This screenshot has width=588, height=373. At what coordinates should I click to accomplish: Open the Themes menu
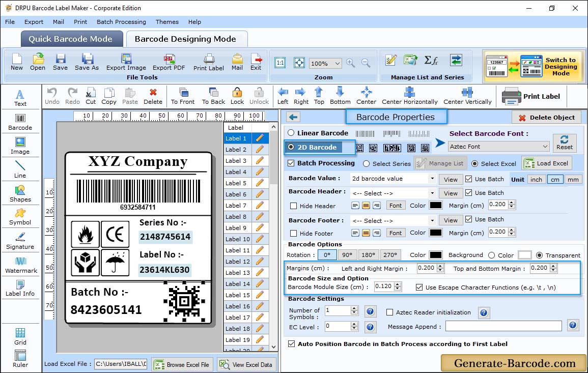[167, 22]
